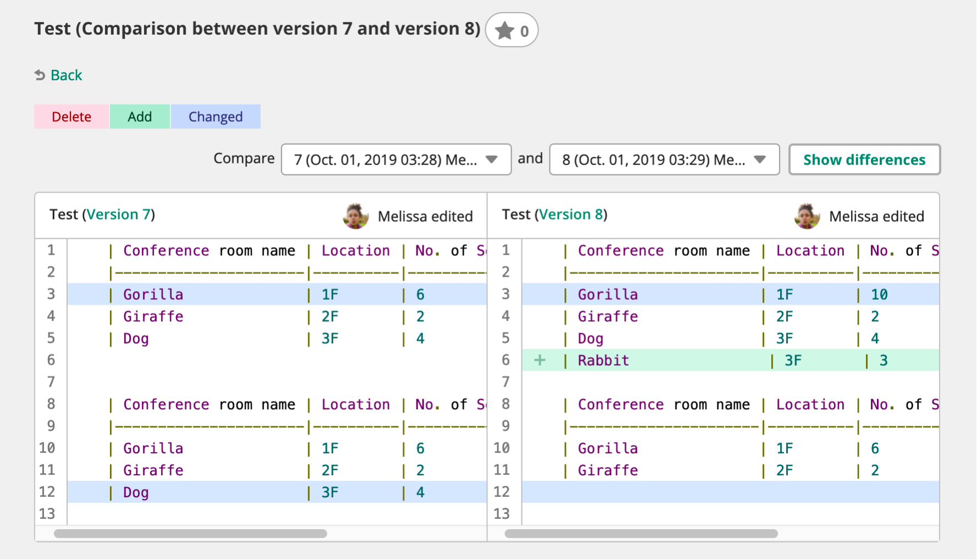Select the highlighted Dog row on line 12
977x560 pixels.
click(x=275, y=492)
